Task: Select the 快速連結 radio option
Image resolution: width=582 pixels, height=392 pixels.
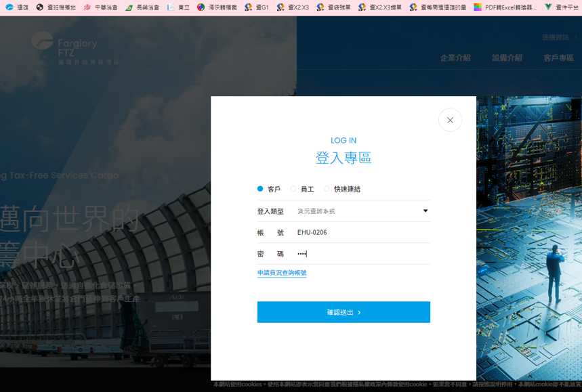Action: click(327, 190)
